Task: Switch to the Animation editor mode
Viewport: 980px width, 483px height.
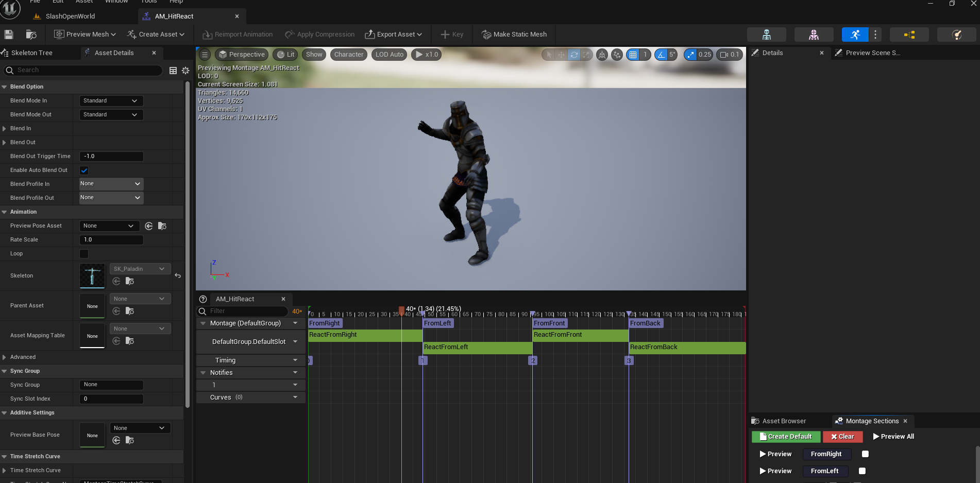Action: pos(855,34)
